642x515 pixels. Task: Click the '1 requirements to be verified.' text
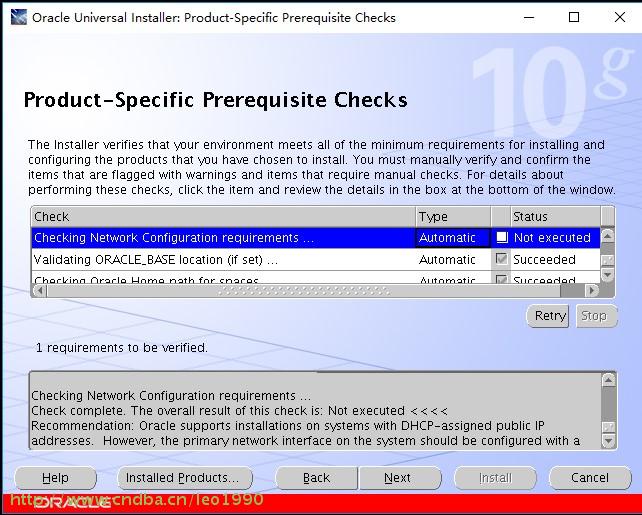point(122,348)
